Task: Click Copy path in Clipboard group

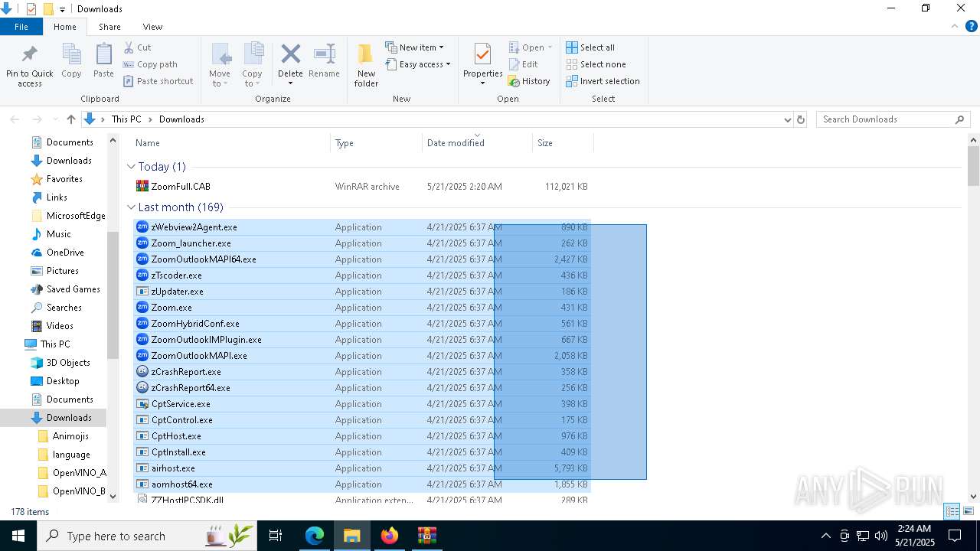Action: pyautogui.click(x=150, y=64)
